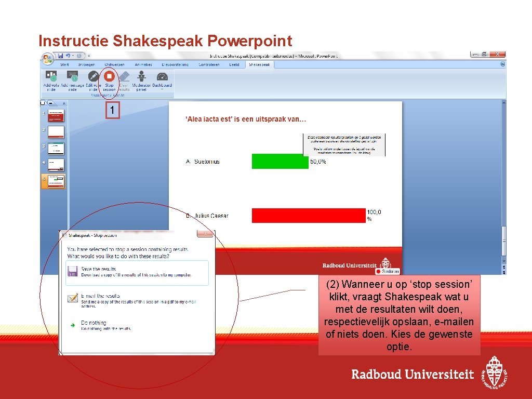Restore down the PowerPoint window
Viewport: 532px width, 399px height.
click(485, 54)
